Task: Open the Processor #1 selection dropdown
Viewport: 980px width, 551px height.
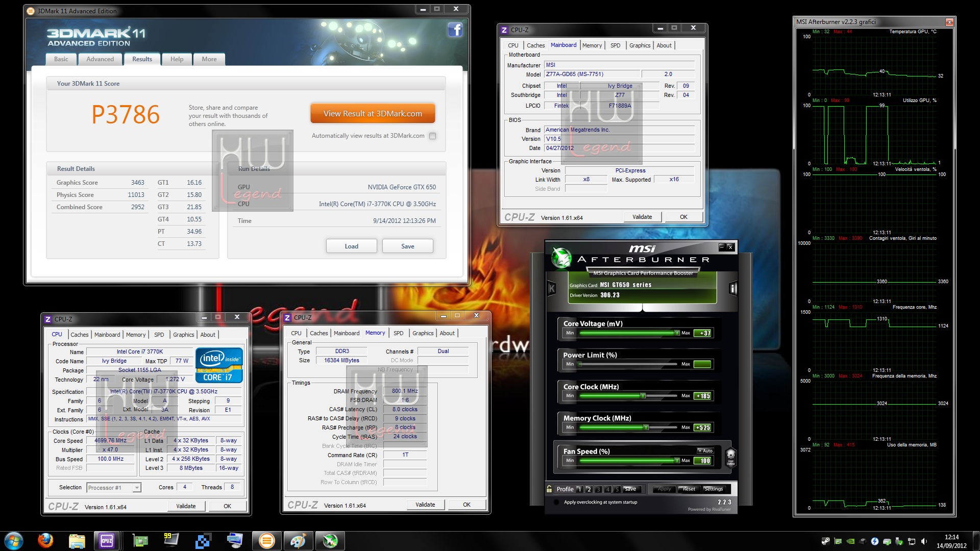Action: pyautogui.click(x=113, y=488)
